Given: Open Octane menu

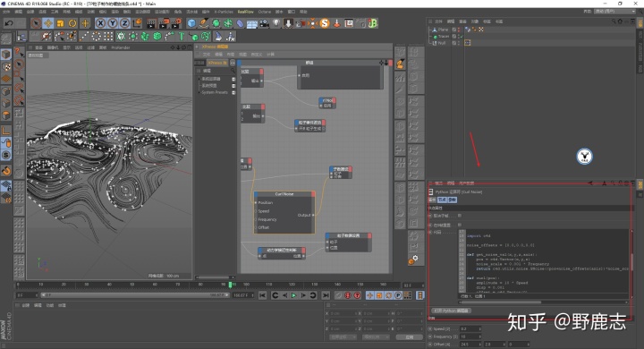Looking at the screenshot, I should pyautogui.click(x=265, y=12).
